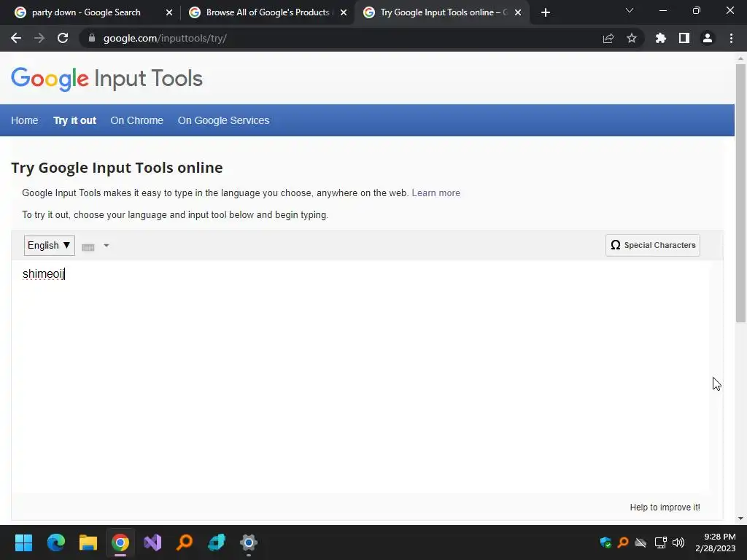The image size is (747, 560).
Task: Click the page vertical scrollbar thumb
Action: pyautogui.click(x=740, y=192)
